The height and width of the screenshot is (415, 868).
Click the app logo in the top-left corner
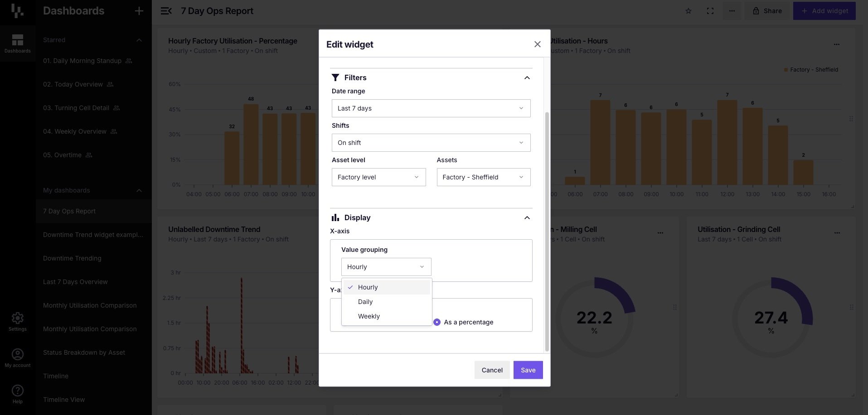pos(17,11)
